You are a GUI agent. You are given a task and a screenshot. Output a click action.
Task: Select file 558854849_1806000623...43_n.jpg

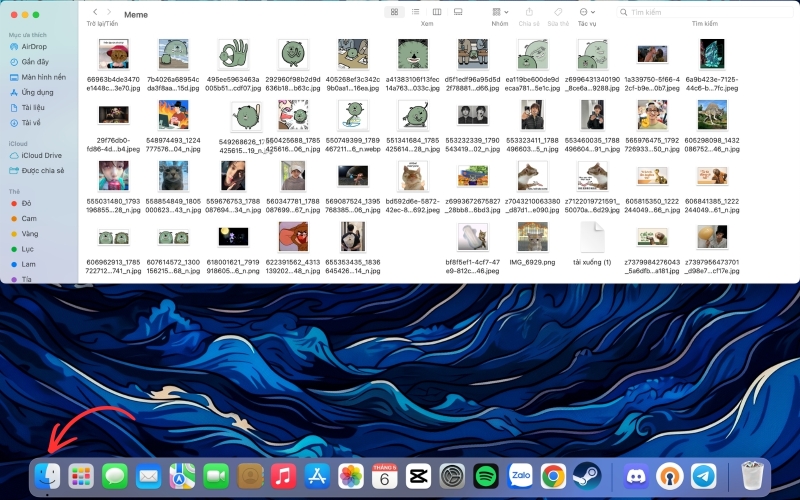click(173, 176)
